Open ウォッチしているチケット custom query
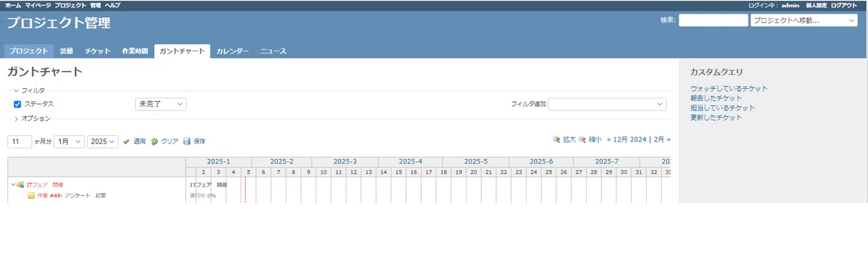 coord(729,88)
